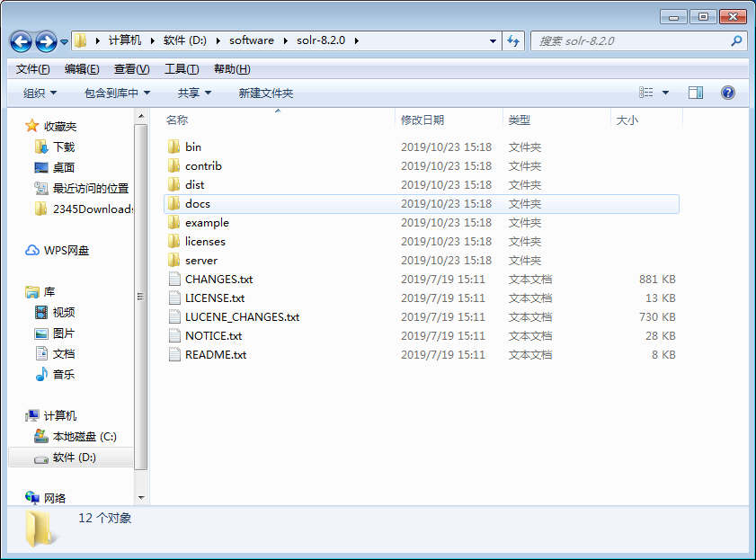Select the server folder icon
This screenshot has width=756, height=560.
point(174,261)
